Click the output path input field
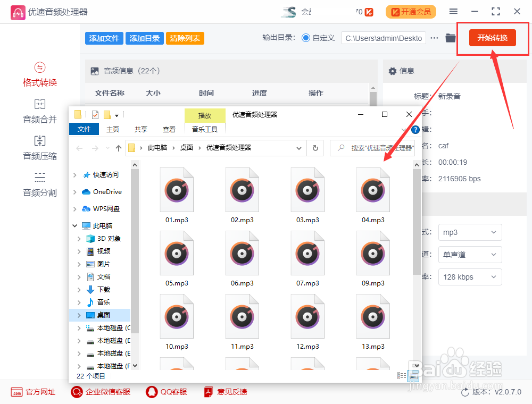532x404 pixels. click(384, 38)
